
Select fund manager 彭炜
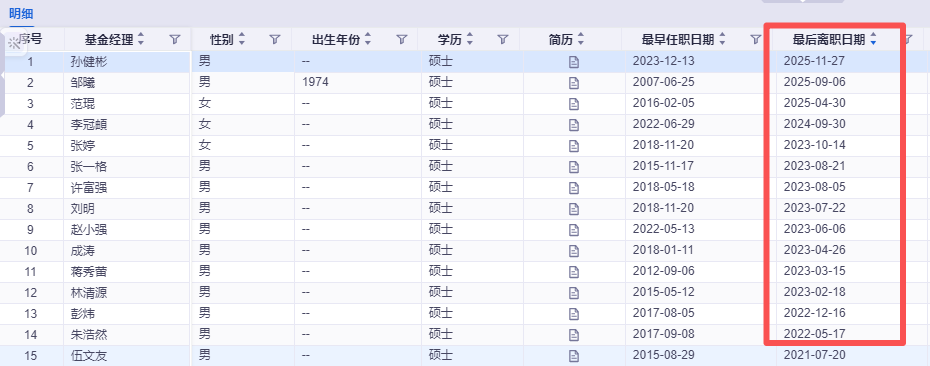point(82,314)
